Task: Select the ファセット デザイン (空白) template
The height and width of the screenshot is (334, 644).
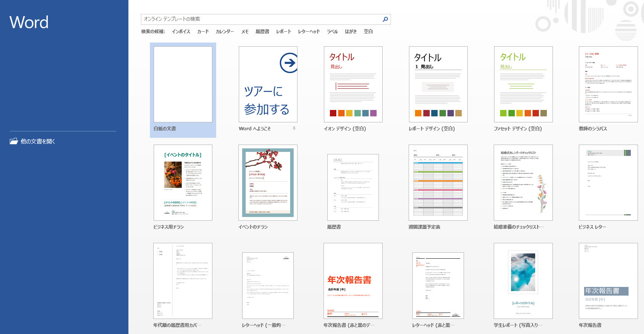Action: point(523,84)
